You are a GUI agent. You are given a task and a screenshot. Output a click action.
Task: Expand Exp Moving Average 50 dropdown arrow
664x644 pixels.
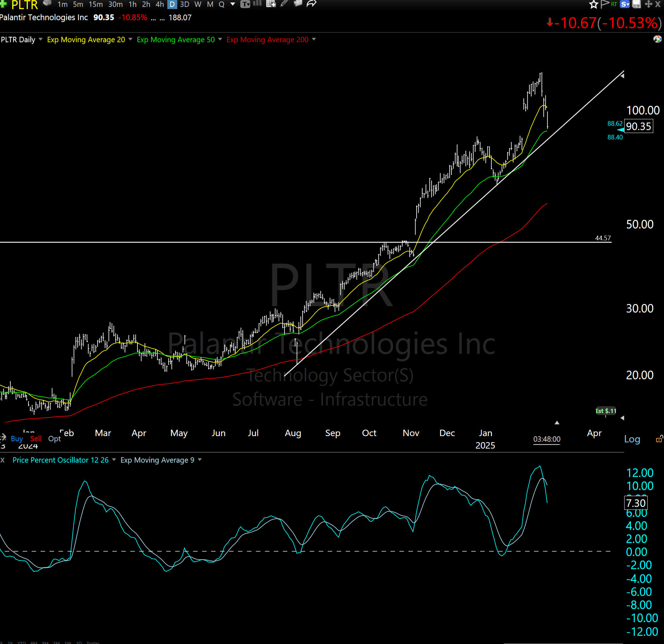point(220,39)
